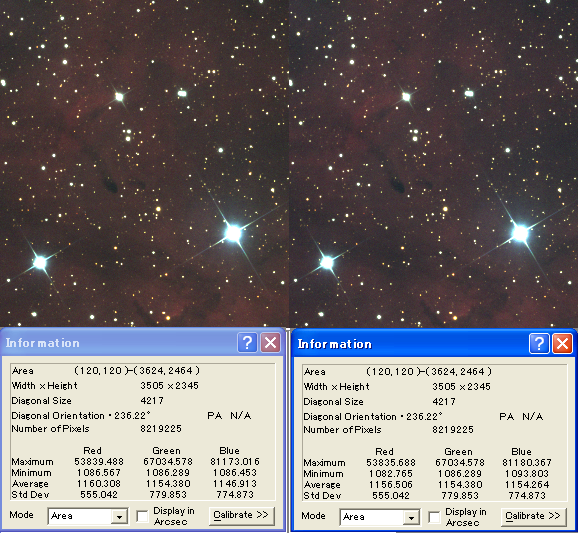
Task: Enable Display in Arcsec in right window
Action: 434,517
